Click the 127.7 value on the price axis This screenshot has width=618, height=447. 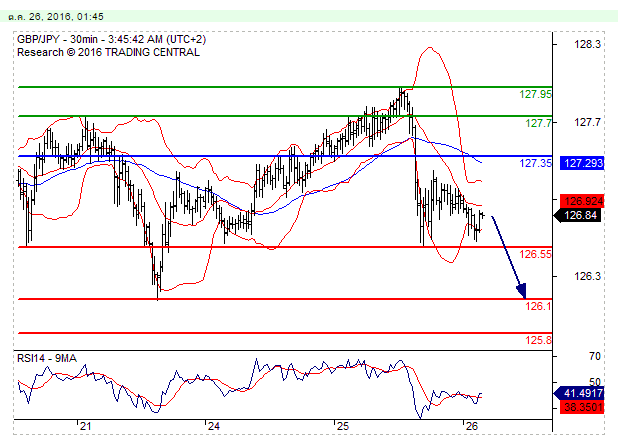click(x=587, y=122)
